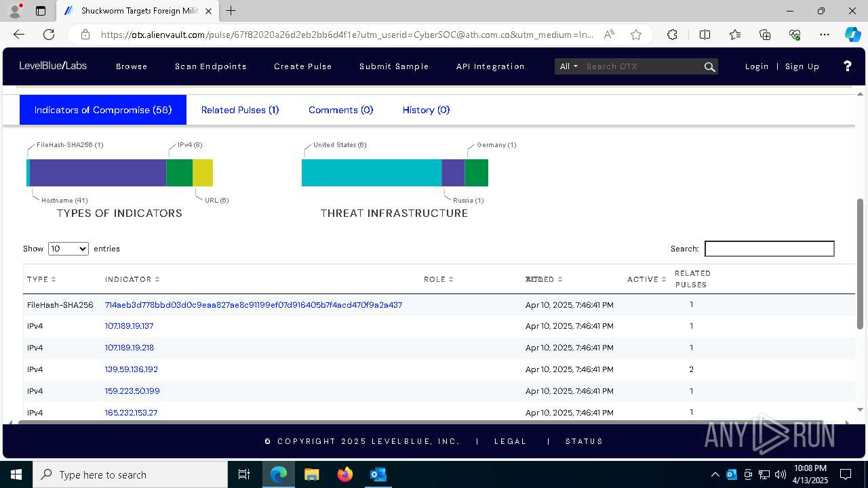868x488 pixels.
Task: Select Indicators of Compromise tab
Action: 103,110
